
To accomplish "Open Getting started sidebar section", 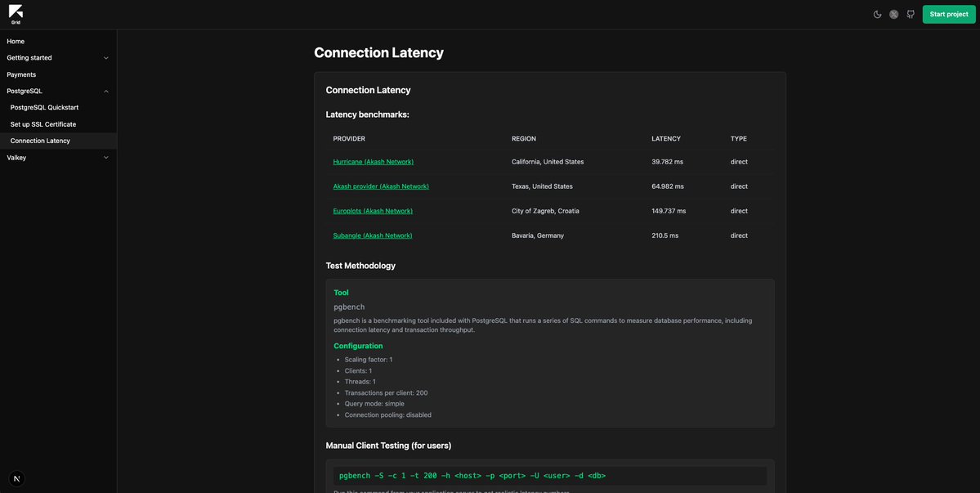I will 29,57.
